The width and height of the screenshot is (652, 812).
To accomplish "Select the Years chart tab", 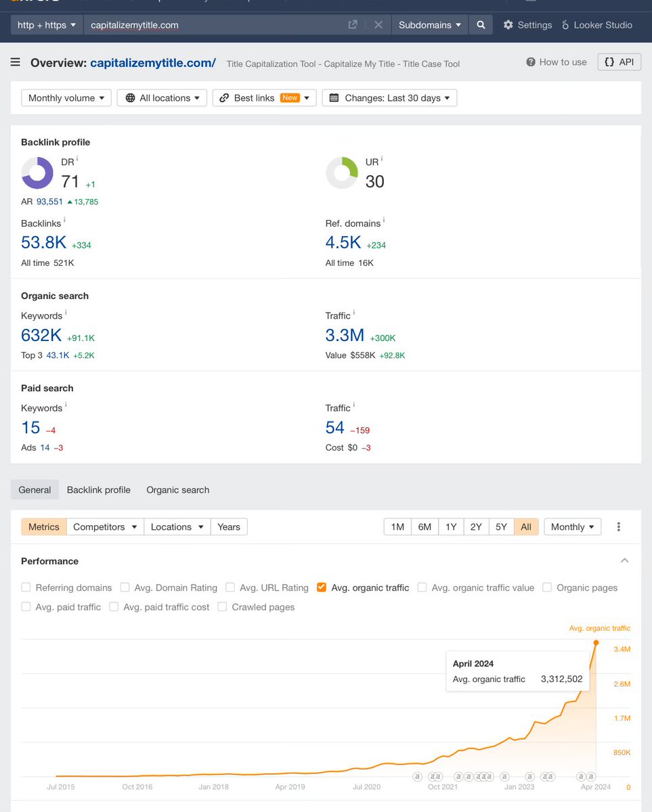I will [x=229, y=526].
